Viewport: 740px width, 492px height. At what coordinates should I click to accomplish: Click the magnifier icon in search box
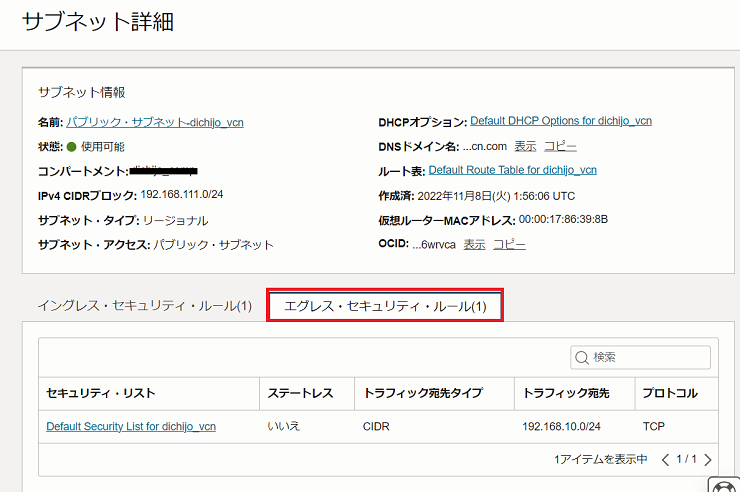582,358
